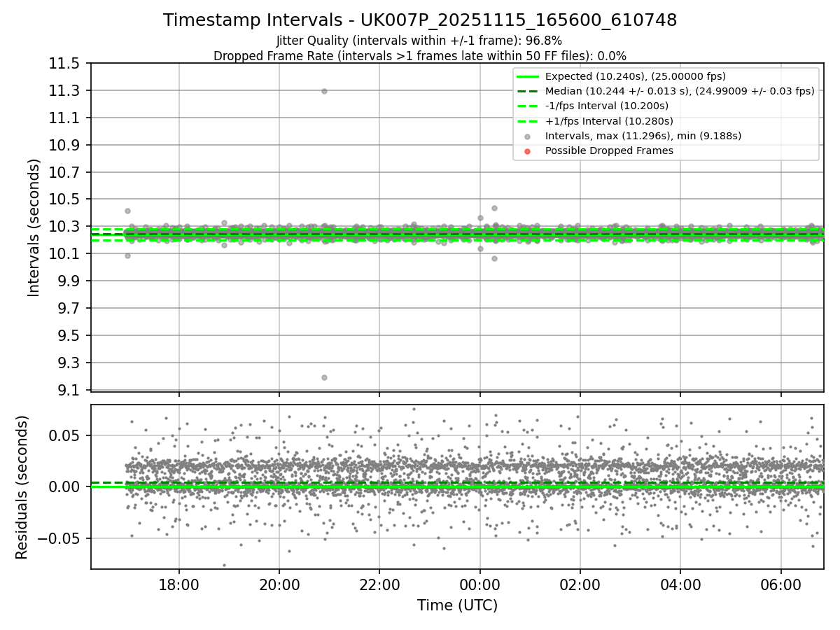Screen dimensions: 840x630
Task: Click the plot title 'Timestamp Intervals - UK007P_20251115_165600_610748'
Action: point(420,20)
